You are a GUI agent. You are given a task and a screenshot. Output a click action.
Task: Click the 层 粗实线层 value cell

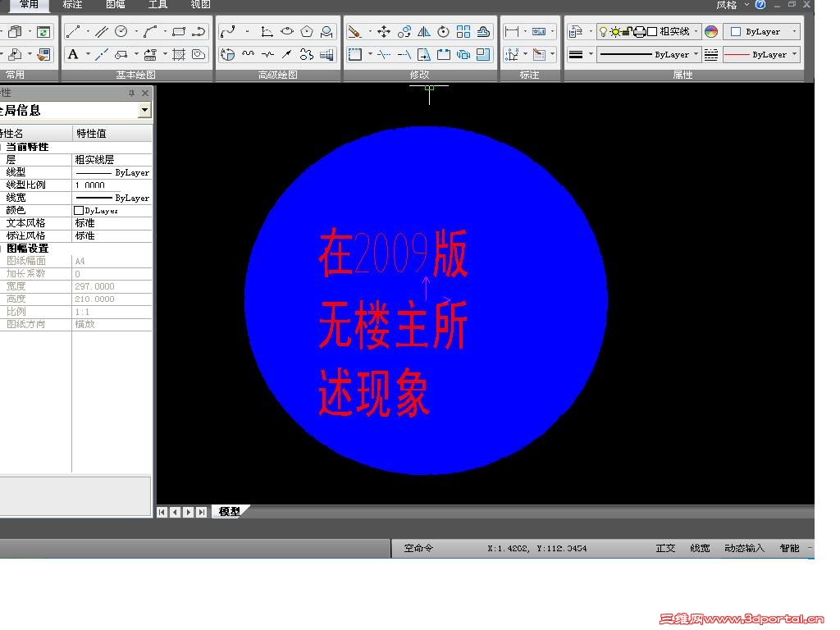pyautogui.click(x=112, y=160)
